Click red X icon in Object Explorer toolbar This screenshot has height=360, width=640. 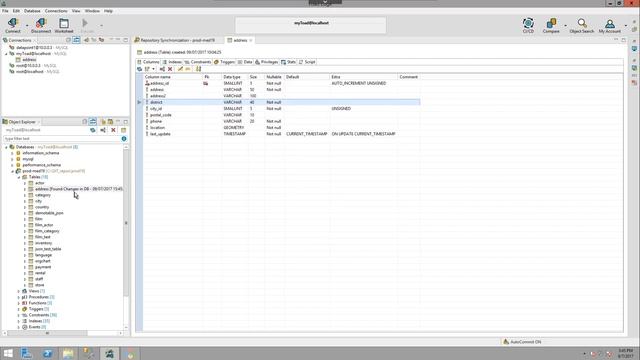tap(113, 130)
